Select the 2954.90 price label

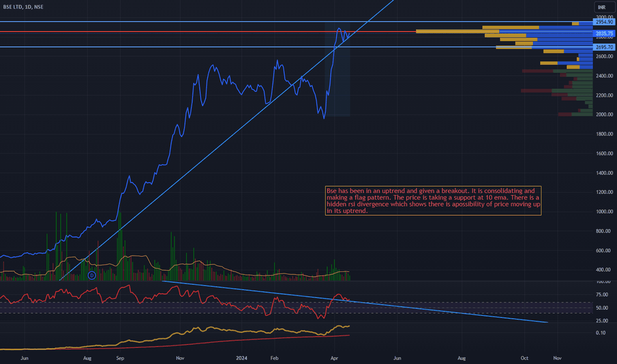[604, 22]
